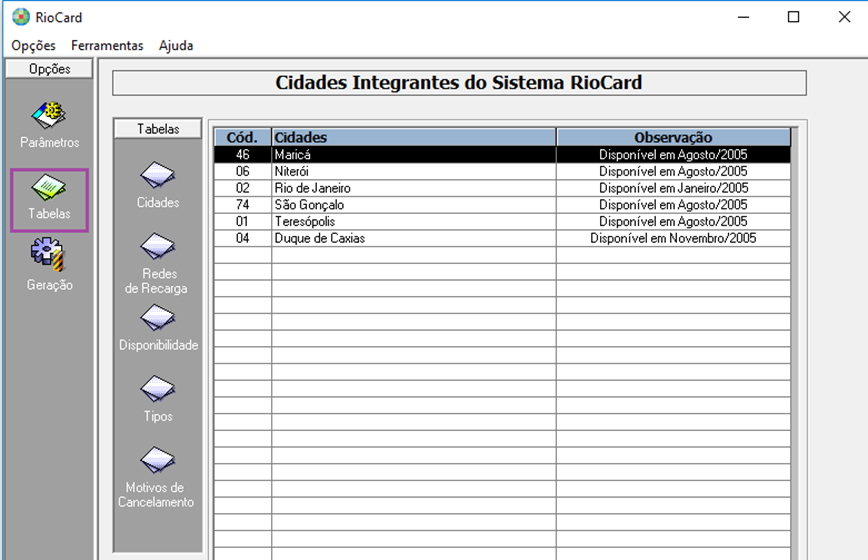868x560 pixels.
Task: Click Niterói's "Disponível em Agosto/2005" cell
Action: point(673,171)
